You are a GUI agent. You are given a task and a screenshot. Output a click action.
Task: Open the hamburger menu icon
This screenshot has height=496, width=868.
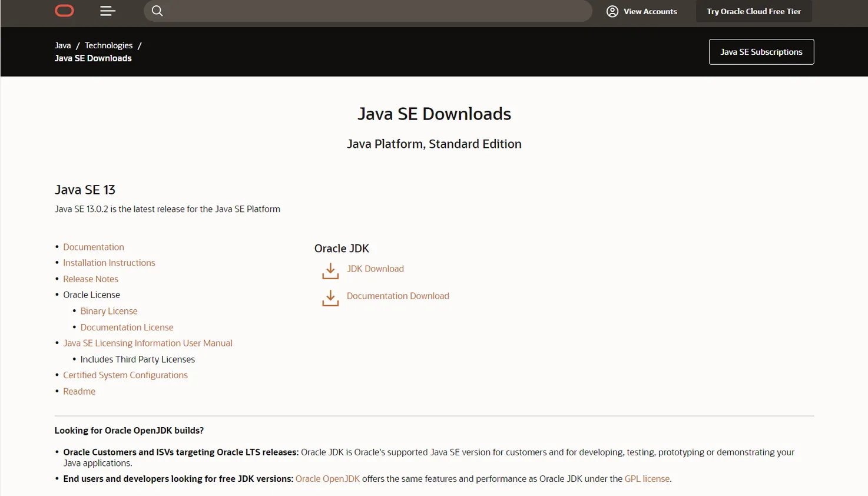[107, 11]
